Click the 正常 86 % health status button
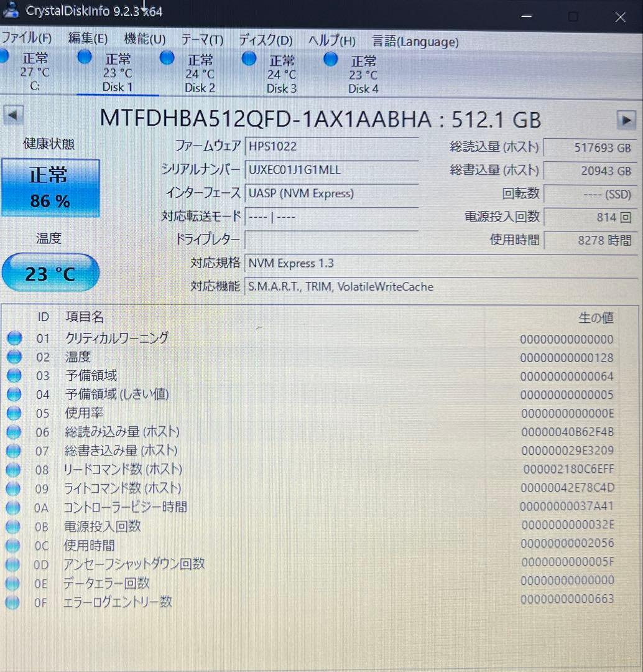This screenshot has height=672, width=643. coord(50,188)
